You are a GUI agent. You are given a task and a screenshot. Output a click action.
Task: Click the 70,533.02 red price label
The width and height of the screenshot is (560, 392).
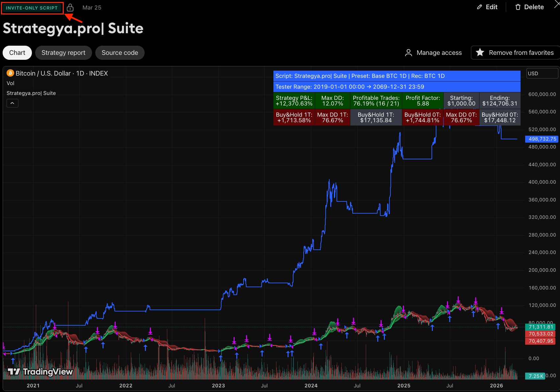(541, 334)
